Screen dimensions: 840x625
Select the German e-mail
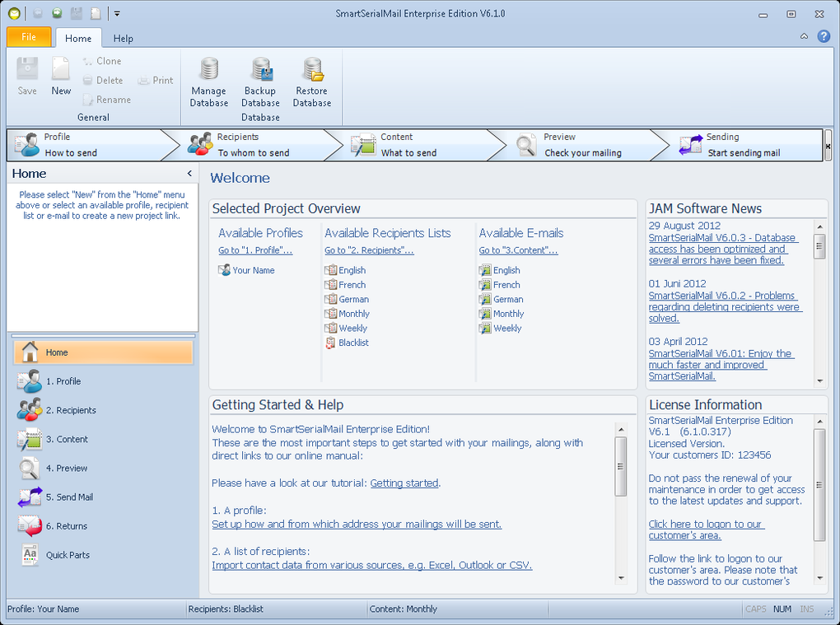click(x=502, y=300)
